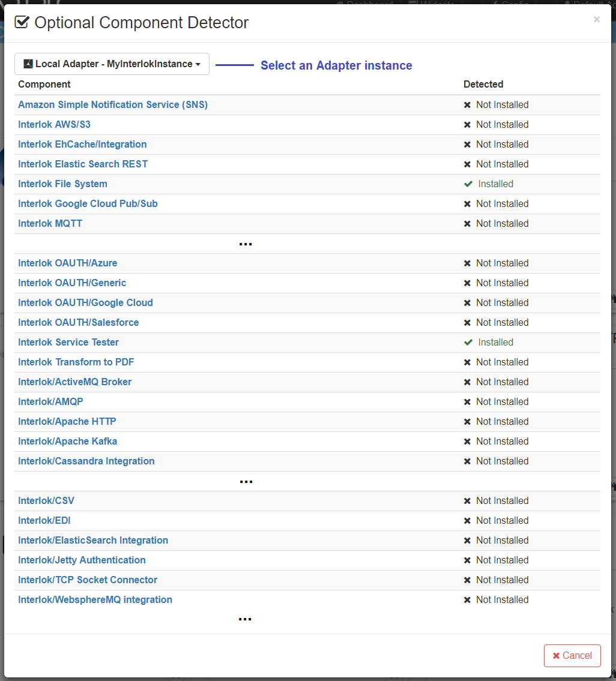Click the Not Installed cross for Interlok EhCache/Integration
The height and width of the screenshot is (681, 616).
[x=467, y=145]
